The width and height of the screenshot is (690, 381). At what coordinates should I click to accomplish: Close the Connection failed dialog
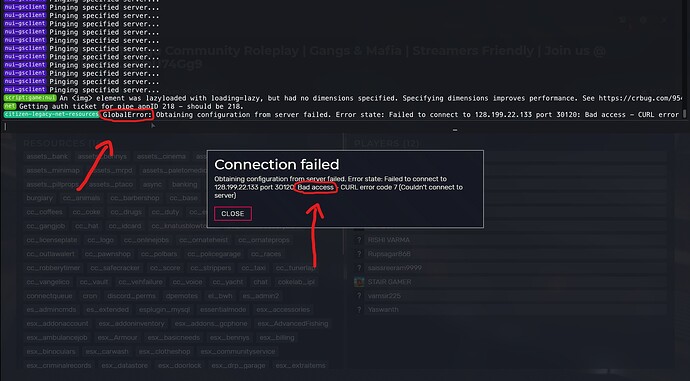pos(233,213)
